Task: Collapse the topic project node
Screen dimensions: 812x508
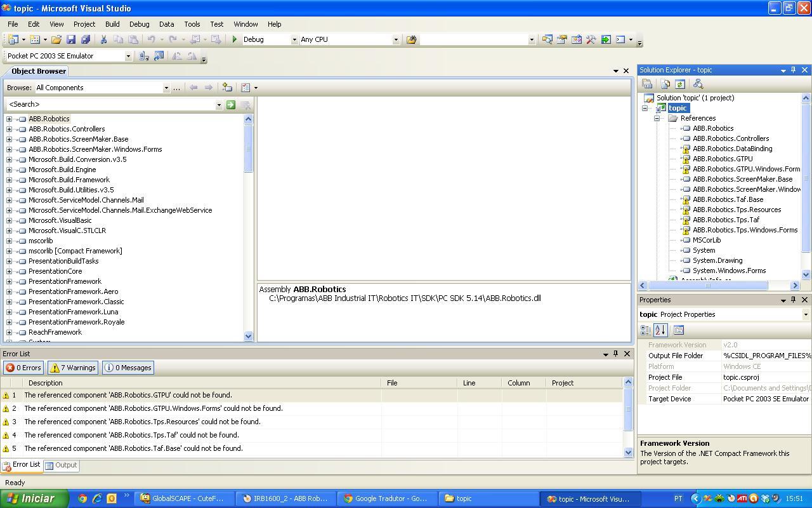Action: tap(645, 108)
